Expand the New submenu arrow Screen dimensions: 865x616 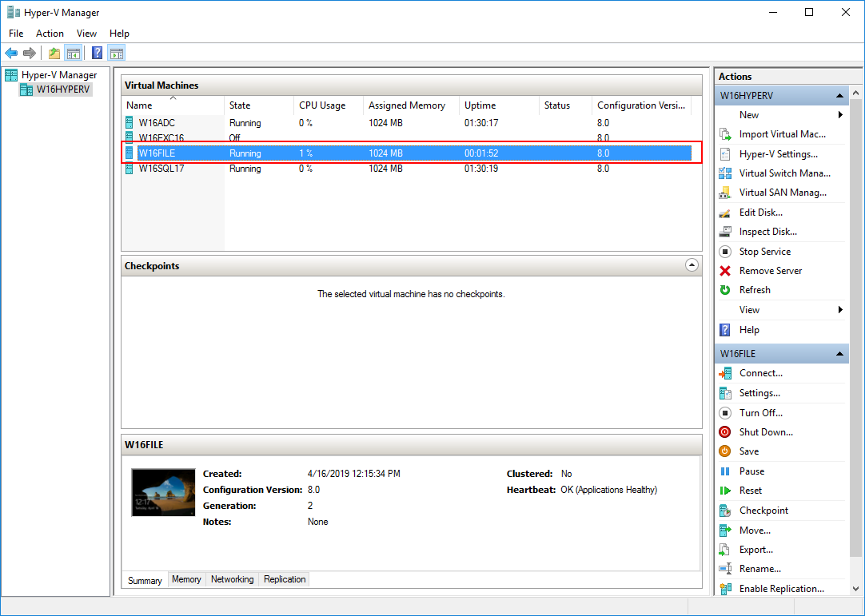840,115
